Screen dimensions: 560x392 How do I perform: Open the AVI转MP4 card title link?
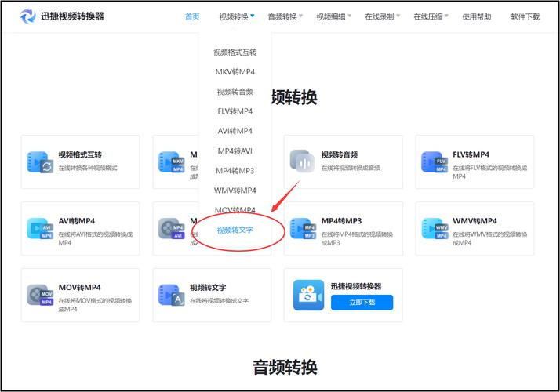tap(76, 221)
